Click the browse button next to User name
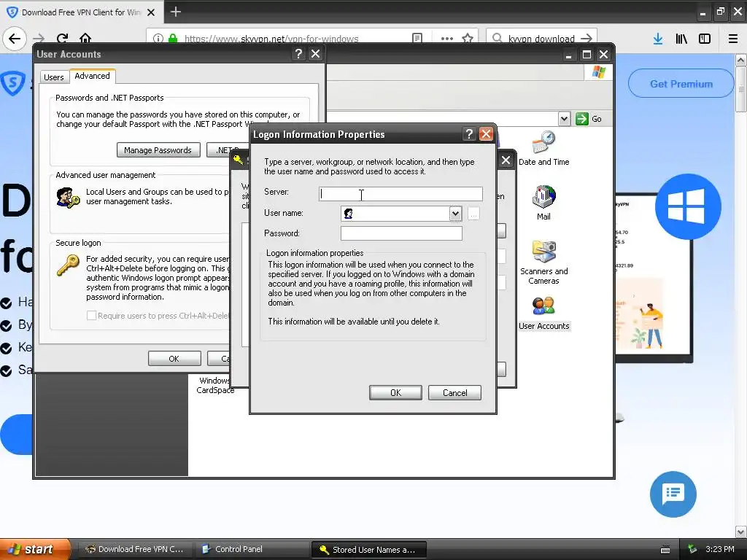747x560 pixels. click(473, 214)
